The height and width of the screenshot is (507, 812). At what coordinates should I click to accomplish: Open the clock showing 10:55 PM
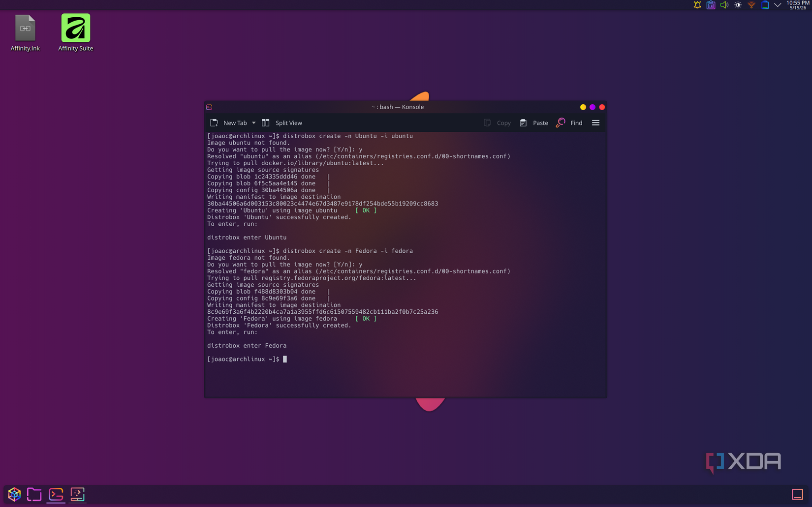coord(798,5)
